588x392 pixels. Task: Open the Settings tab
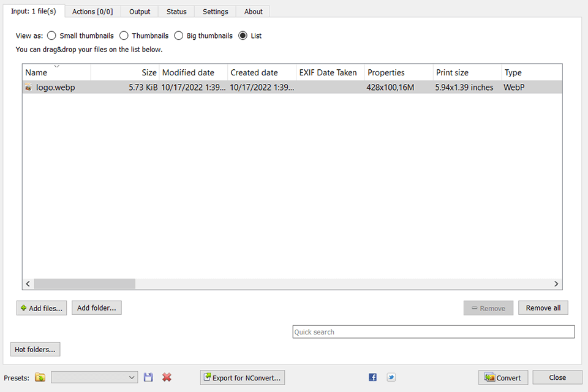point(215,12)
